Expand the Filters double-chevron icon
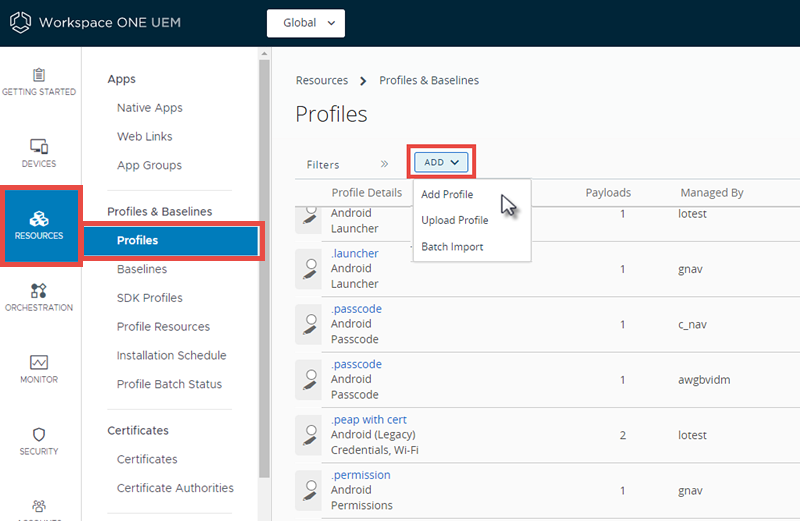The width and height of the screenshot is (800, 521). (x=384, y=164)
